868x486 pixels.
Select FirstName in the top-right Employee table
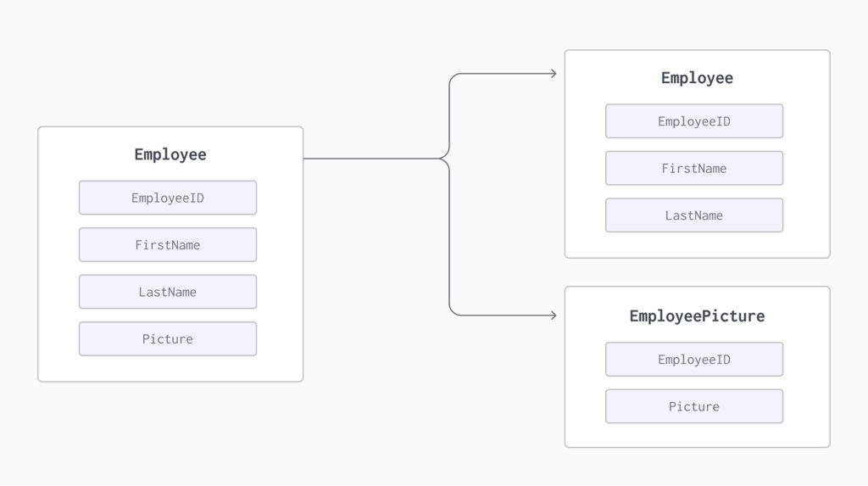coord(694,169)
